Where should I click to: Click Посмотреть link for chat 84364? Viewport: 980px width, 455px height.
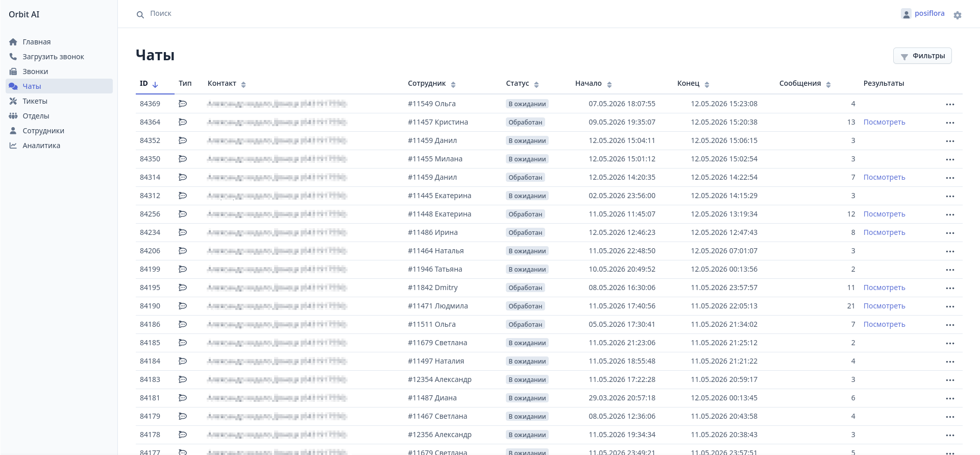click(x=884, y=122)
